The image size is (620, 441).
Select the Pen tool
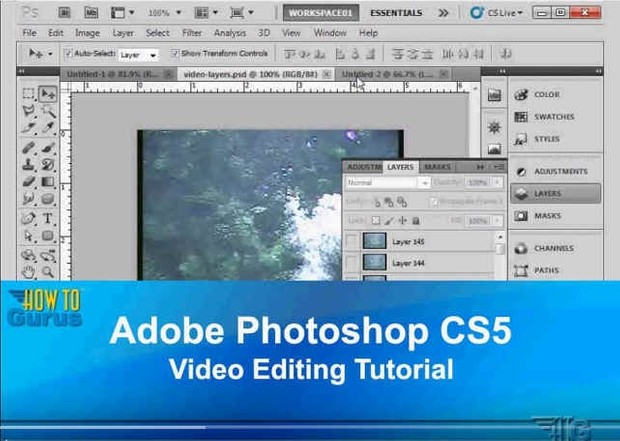tap(28, 218)
